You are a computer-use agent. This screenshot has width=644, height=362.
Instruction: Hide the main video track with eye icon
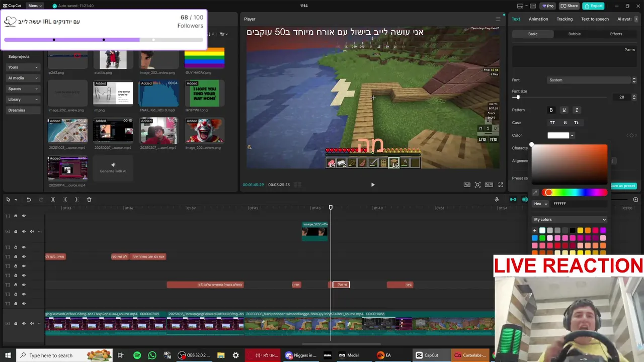[24, 323]
